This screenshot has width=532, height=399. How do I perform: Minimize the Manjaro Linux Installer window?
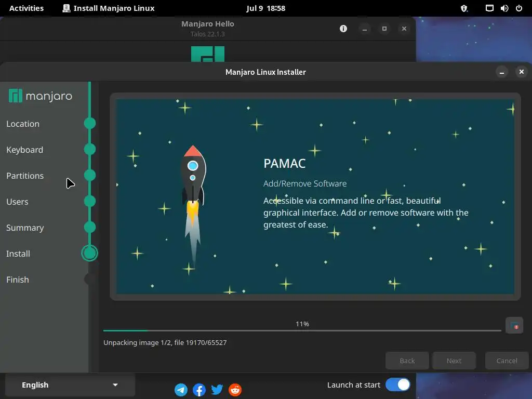tap(502, 72)
